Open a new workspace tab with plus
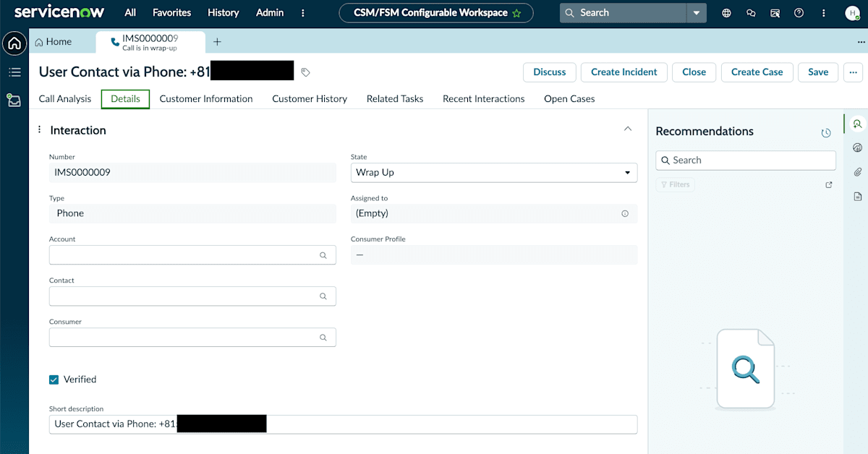The height and width of the screenshot is (454, 868). (217, 42)
